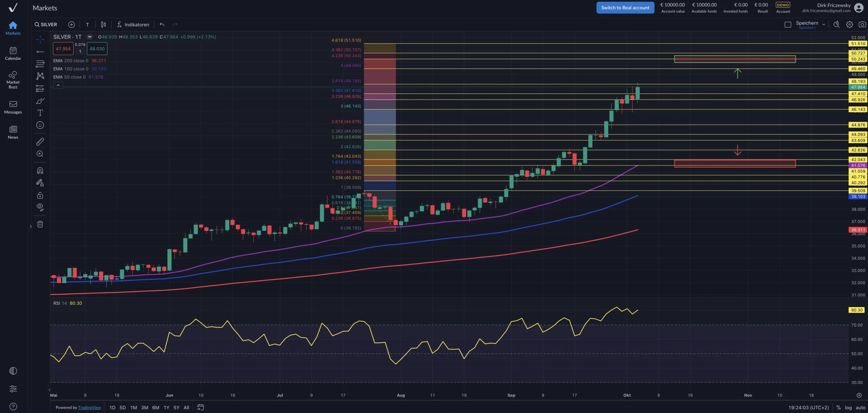Open chart settings gear icon

[849, 24]
